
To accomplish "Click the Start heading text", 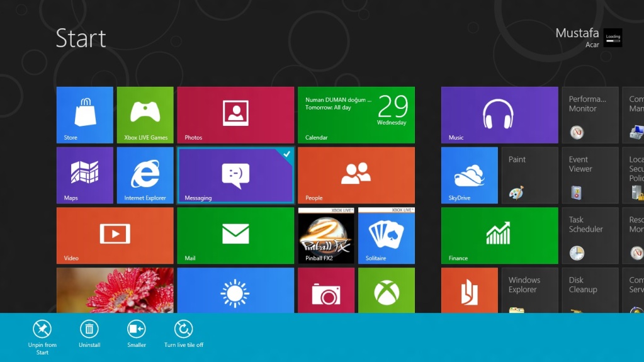I will [x=81, y=38].
